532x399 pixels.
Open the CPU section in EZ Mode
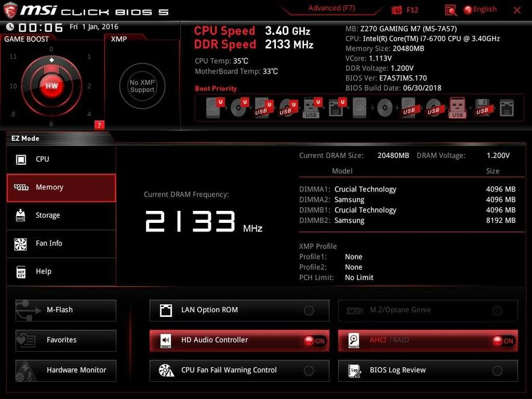click(61, 159)
